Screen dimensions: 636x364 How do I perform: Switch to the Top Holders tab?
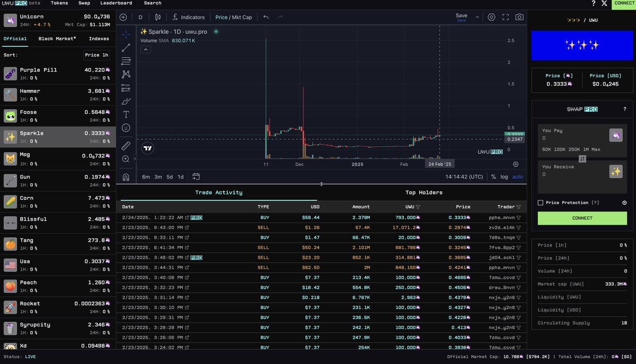424,192
